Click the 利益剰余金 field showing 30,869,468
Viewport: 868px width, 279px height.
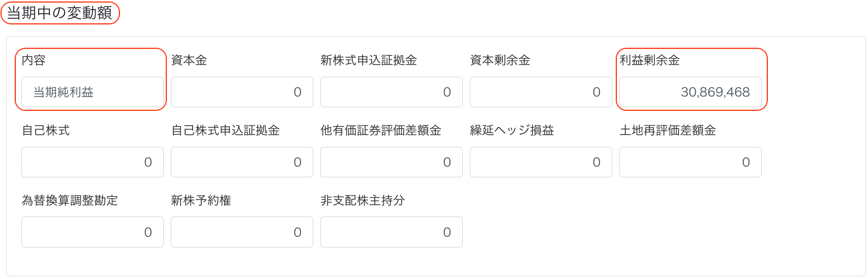690,92
